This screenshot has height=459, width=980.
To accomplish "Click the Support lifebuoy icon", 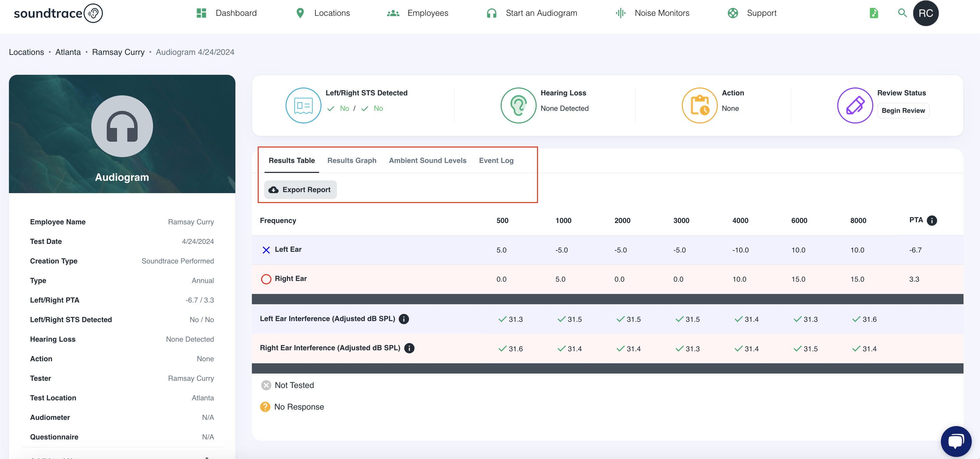I will click(733, 13).
